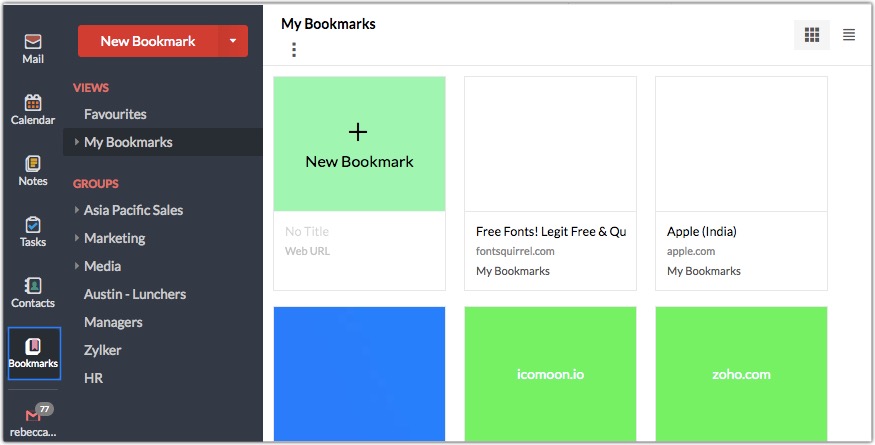Expand the My Bookmarks tree arrow
The image size is (875, 445).
(x=76, y=142)
